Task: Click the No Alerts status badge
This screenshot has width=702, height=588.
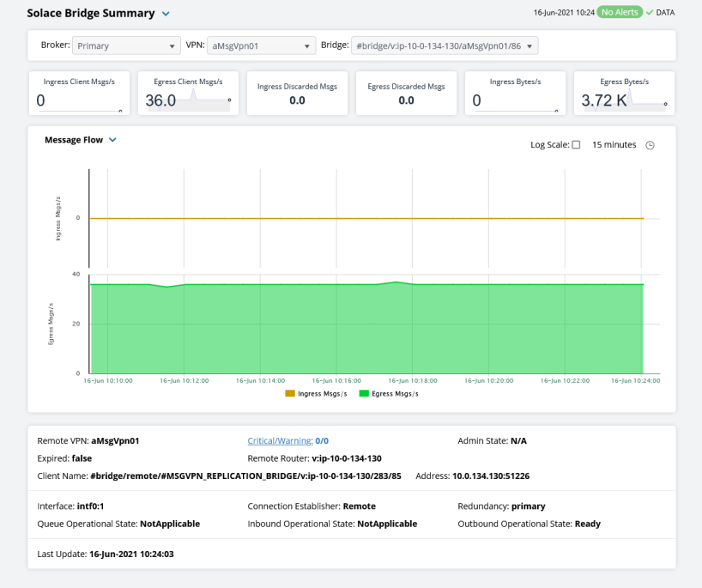Action: [620, 13]
